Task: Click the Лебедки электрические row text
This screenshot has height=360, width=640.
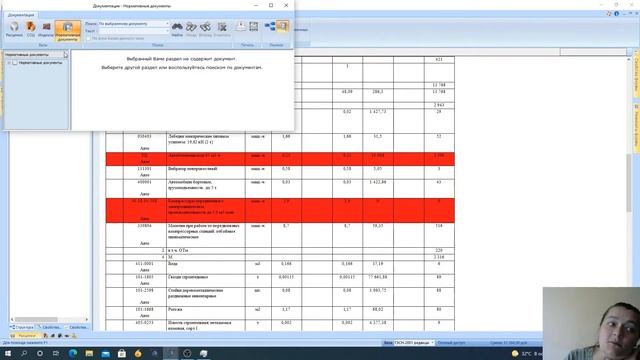Action: coord(198,139)
